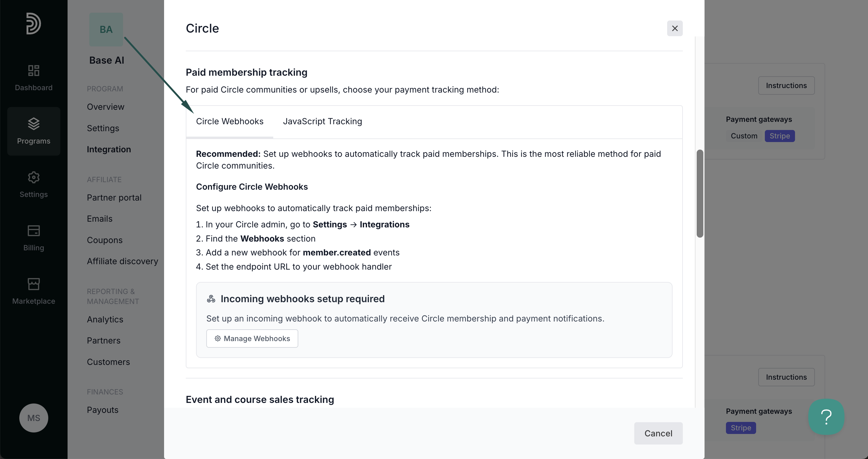Open the Partner portal page
The width and height of the screenshot is (868, 459).
(114, 198)
